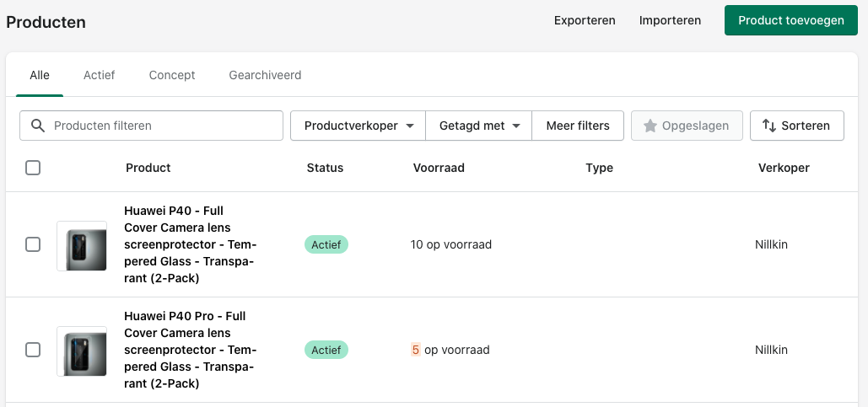
Task: Click the Sorteren button
Action: [797, 126]
